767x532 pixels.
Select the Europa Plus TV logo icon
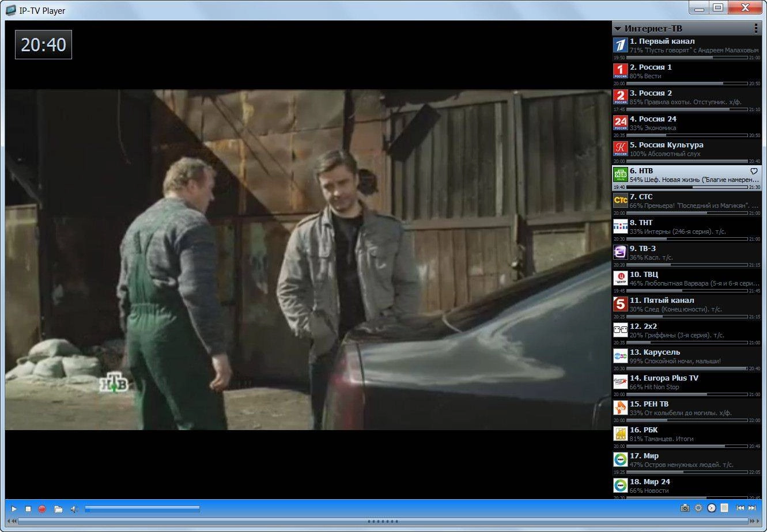pos(620,382)
